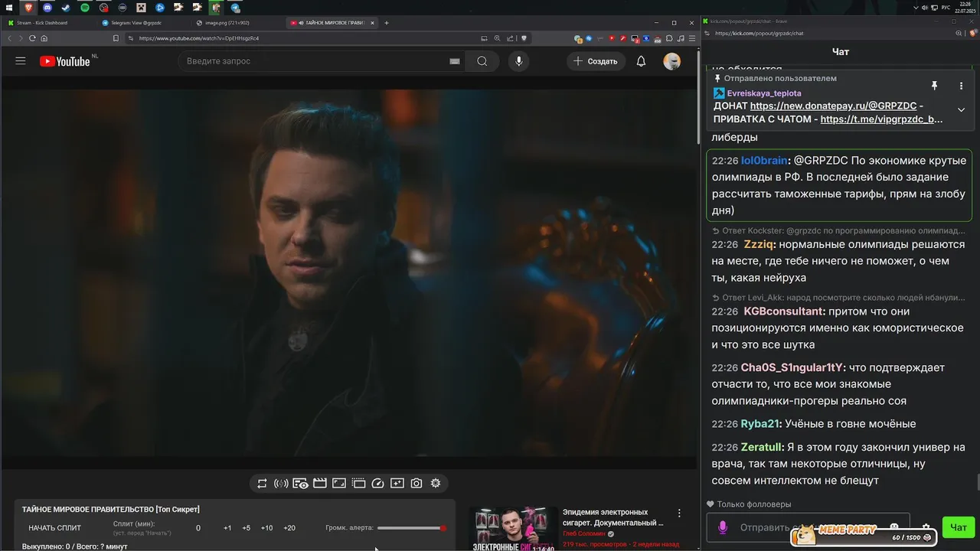Image resolution: width=980 pixels, height=551 pixels.
Task: Expand pinned message chevron
Action: pyautogui.click(x=961, y=109)
